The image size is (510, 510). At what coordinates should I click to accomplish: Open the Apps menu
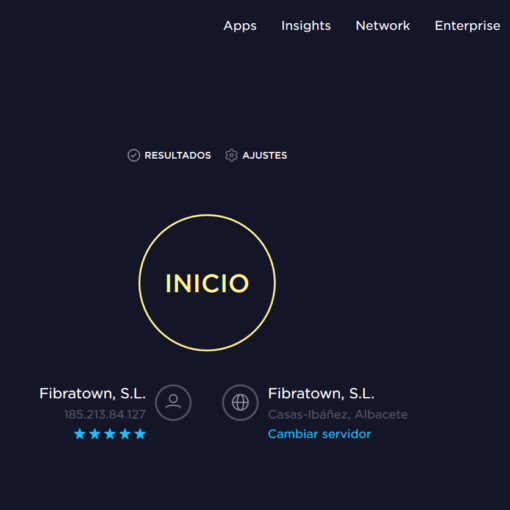click(240, 26)
